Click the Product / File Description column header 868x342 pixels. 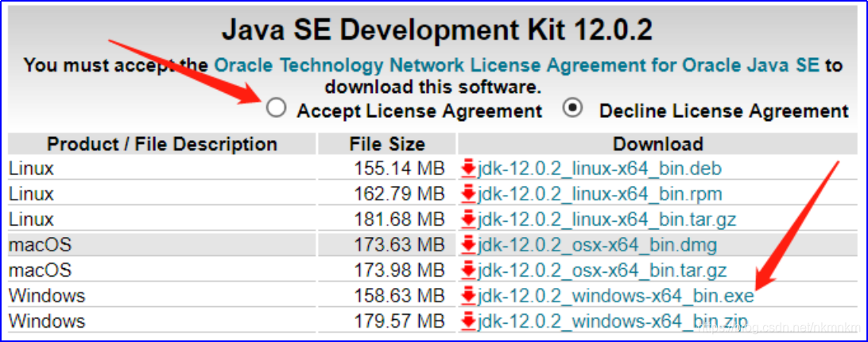coord(161,144)
